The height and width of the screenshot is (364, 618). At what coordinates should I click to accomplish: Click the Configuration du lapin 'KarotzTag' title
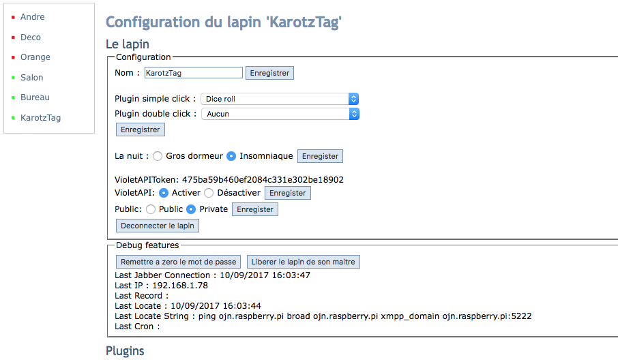coord(224,22)
